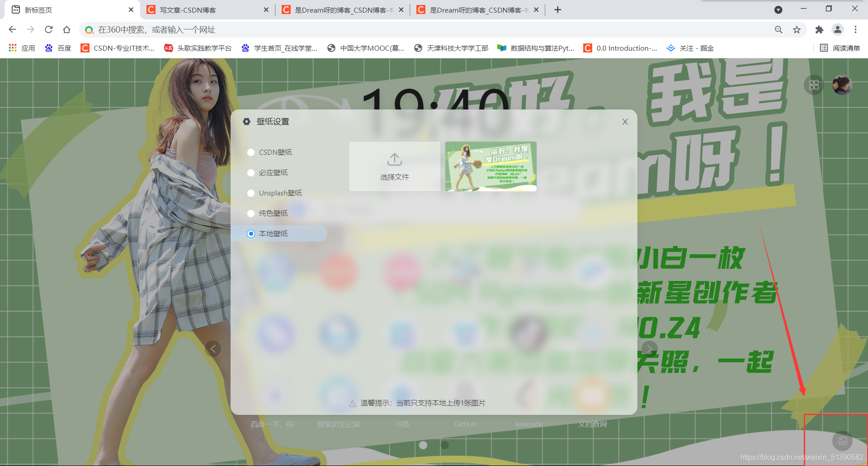Switch to the first 是Dream呀的博客 tab
This screenshot has height=466, width=868.
pyautogui.click(x=342, y=10)
